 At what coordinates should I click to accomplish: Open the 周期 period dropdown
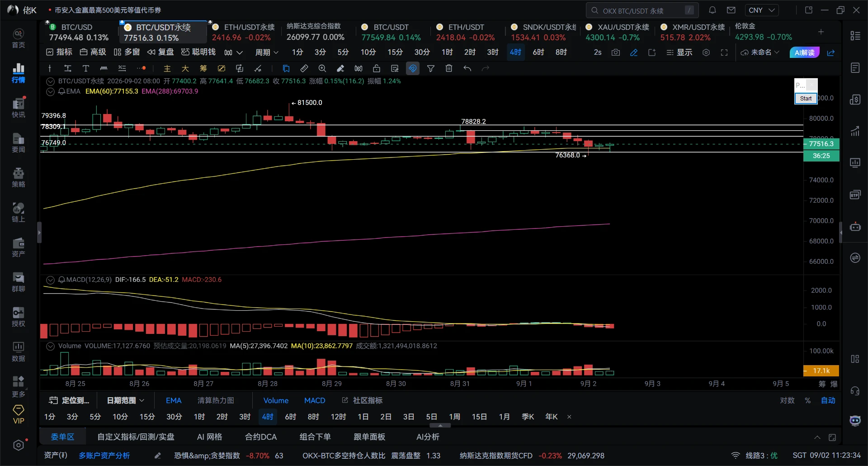267,52
